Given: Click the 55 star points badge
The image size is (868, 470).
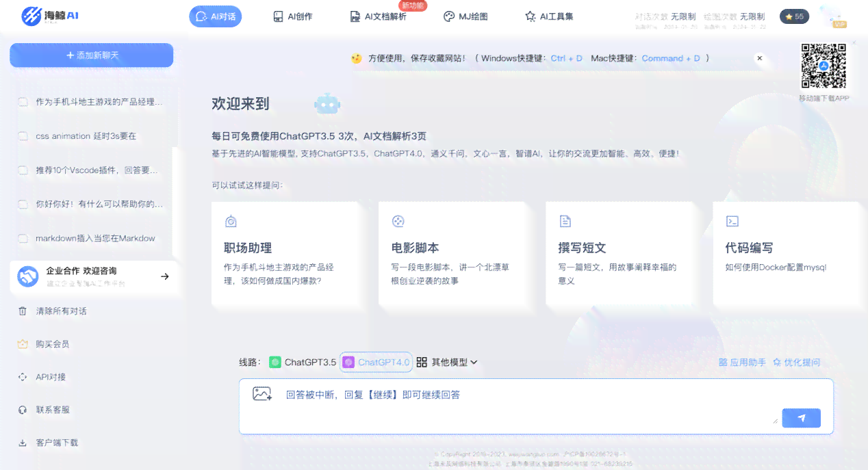Looking at the screenshot, I should tap(794, 16).
